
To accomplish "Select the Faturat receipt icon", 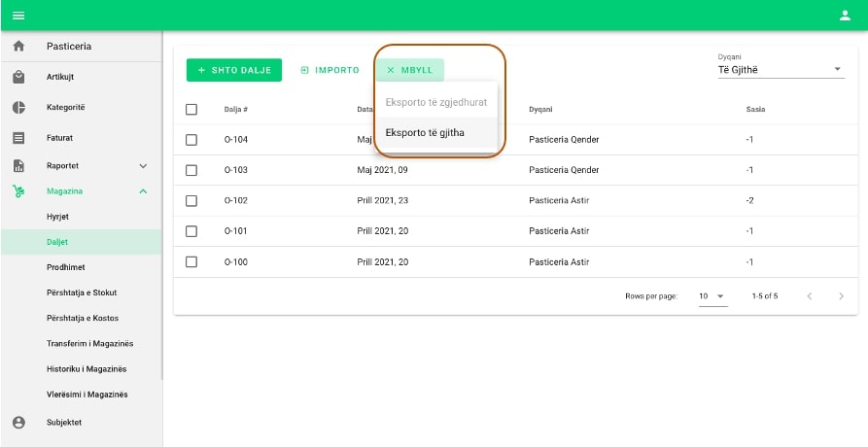I will [x=17, y=138].
